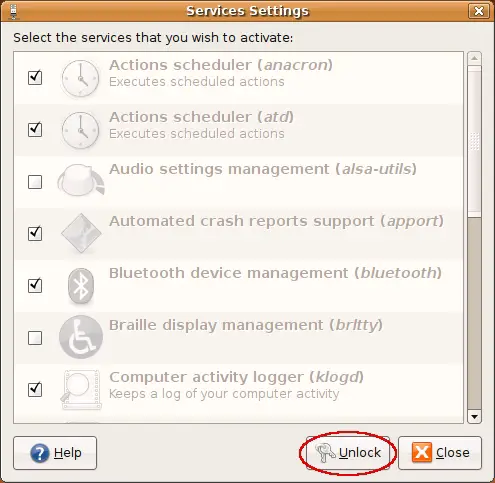Screen dimensions: 495x483
Task: Click the window menu icon in title bar
Action: [x=13, y=11]
